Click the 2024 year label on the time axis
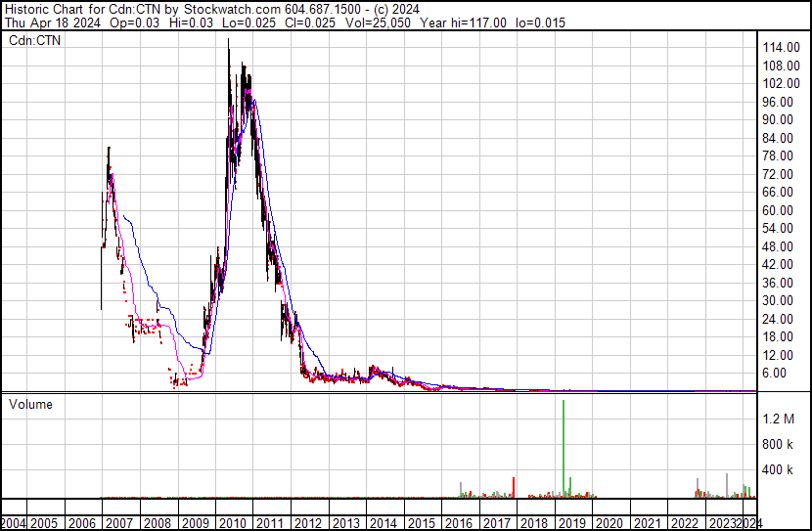812x531 pixels. [749, 521]
